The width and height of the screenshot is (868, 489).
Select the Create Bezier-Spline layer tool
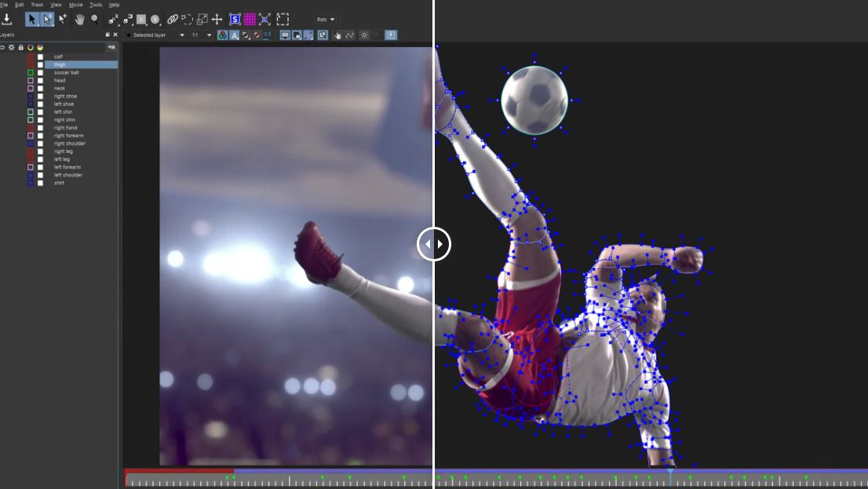tap(128, 20)
